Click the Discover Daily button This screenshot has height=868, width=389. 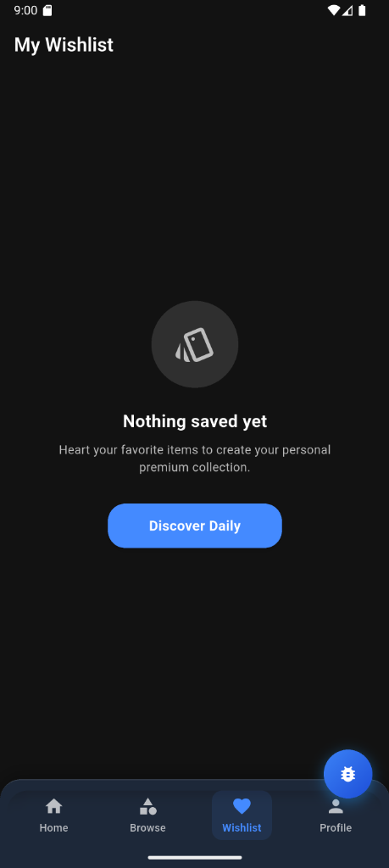pos(195,526)
